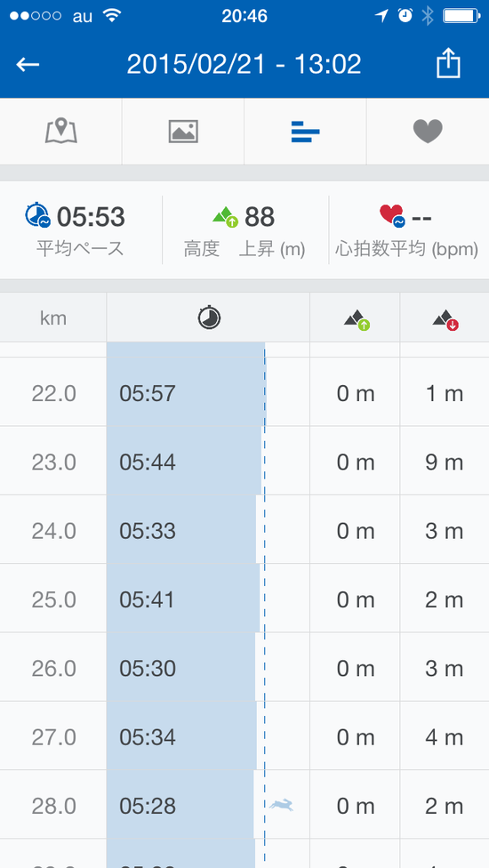Tap the 9 m descent cell
The image size is (489, 868).
pos(445,462)
